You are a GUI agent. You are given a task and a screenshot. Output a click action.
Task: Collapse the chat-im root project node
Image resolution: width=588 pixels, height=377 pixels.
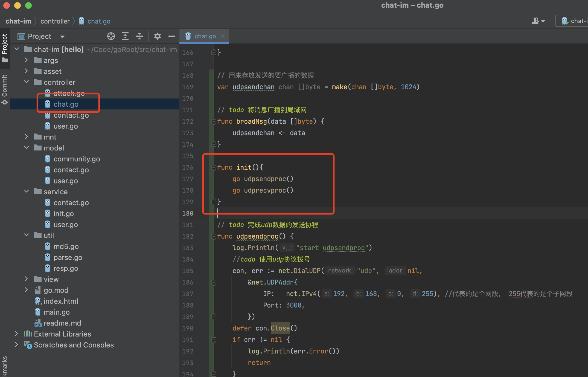(17, 49)
